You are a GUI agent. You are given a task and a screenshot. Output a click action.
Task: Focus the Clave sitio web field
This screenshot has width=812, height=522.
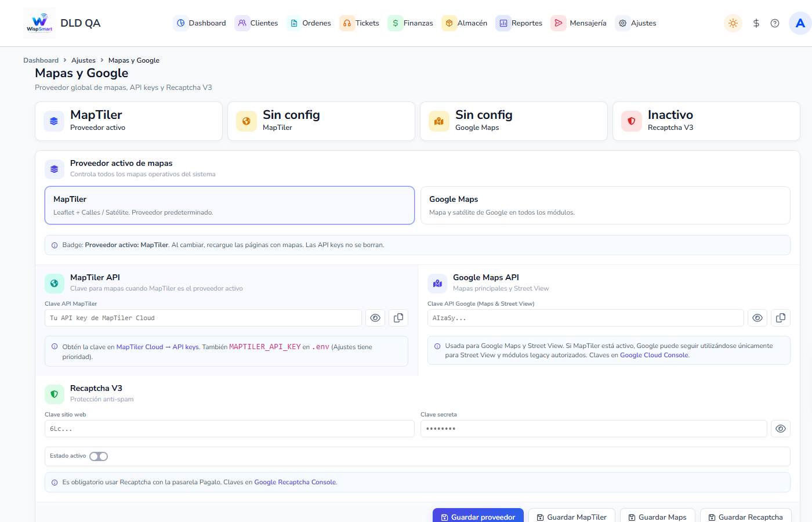[x=230, y=429]
